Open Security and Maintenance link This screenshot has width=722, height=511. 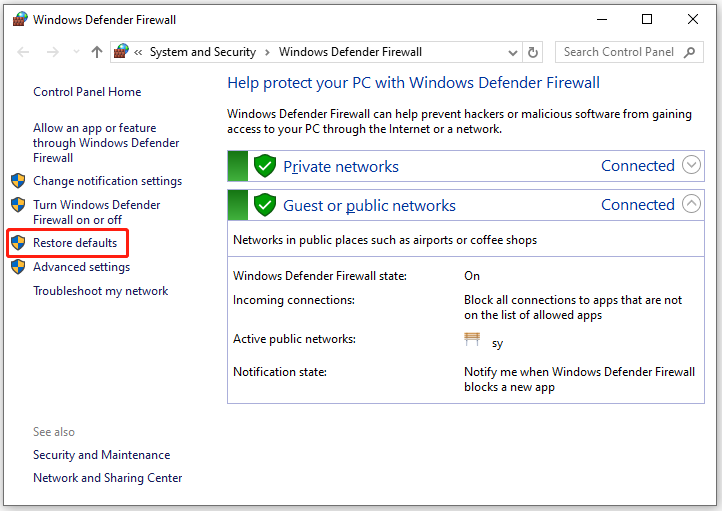102,455
